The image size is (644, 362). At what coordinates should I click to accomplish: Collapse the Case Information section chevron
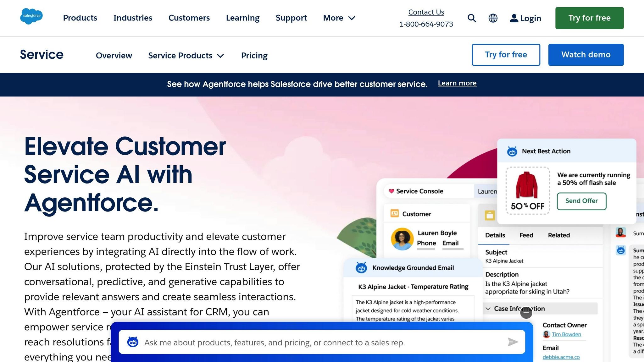pyautogui.click(x=488, y=309)
